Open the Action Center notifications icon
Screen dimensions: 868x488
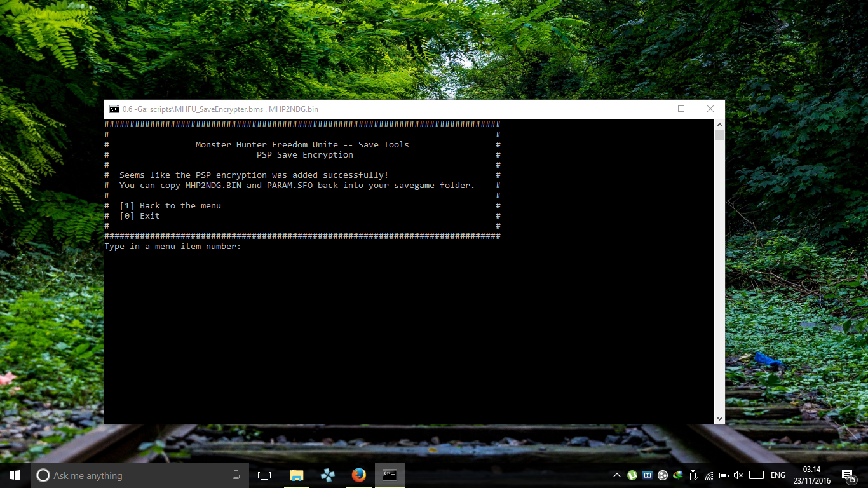tap(848, 475)
